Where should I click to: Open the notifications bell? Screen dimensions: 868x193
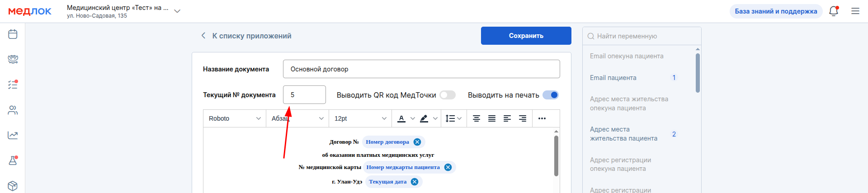[x=834, y=11]
